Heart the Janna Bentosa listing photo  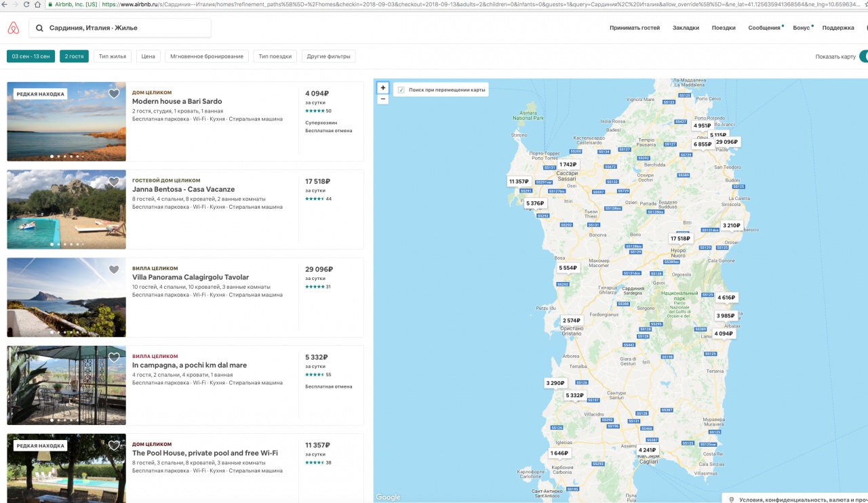point(114,182)
